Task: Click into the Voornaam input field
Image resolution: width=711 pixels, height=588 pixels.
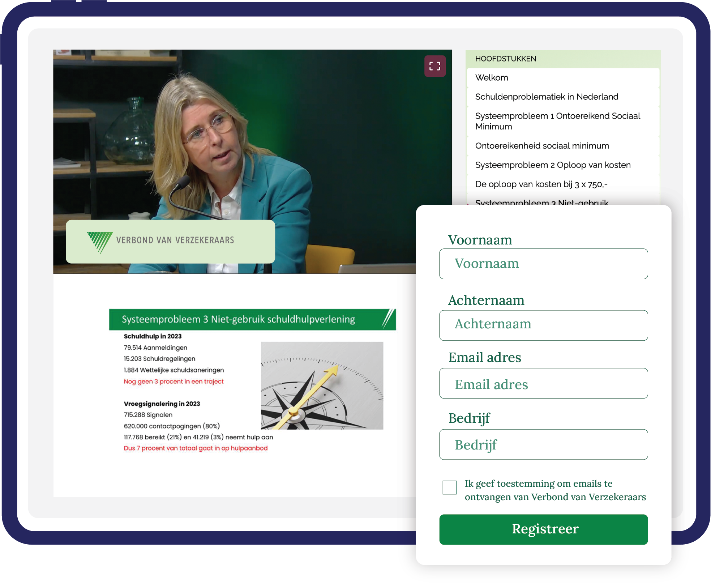Action: pos(543,264)
